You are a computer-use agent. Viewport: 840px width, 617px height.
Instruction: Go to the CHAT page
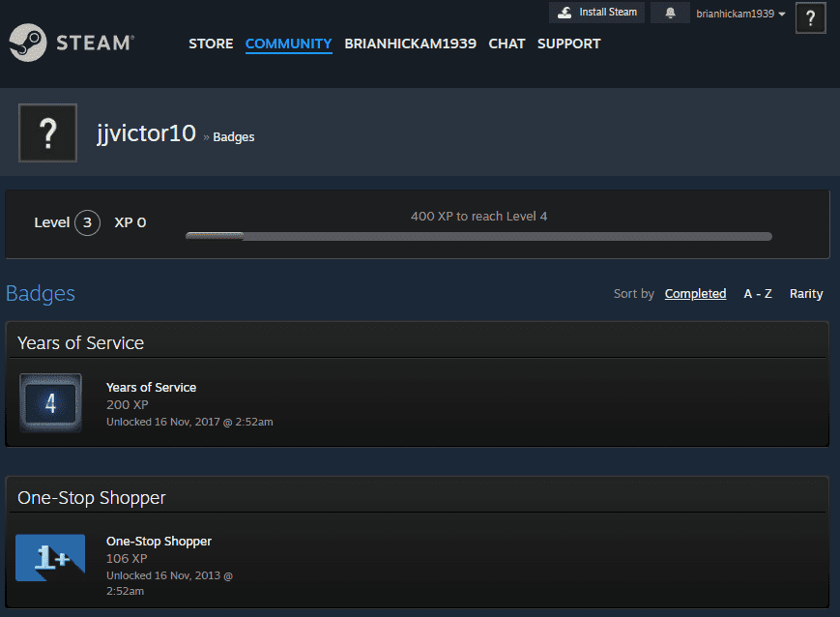point(507,44)
